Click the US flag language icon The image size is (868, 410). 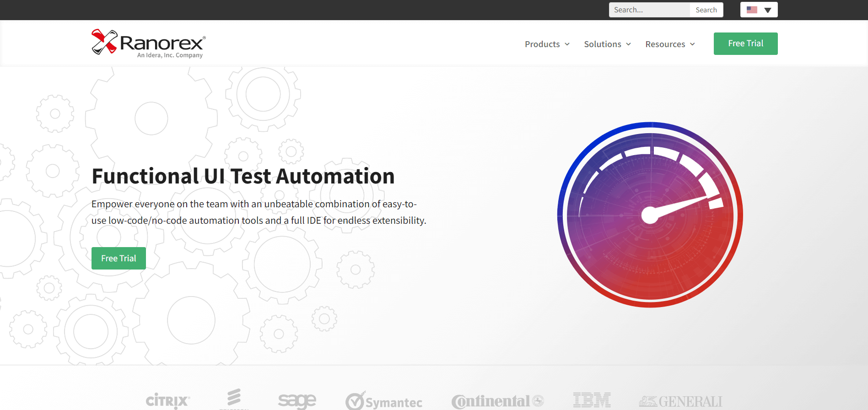click(752, 10)
